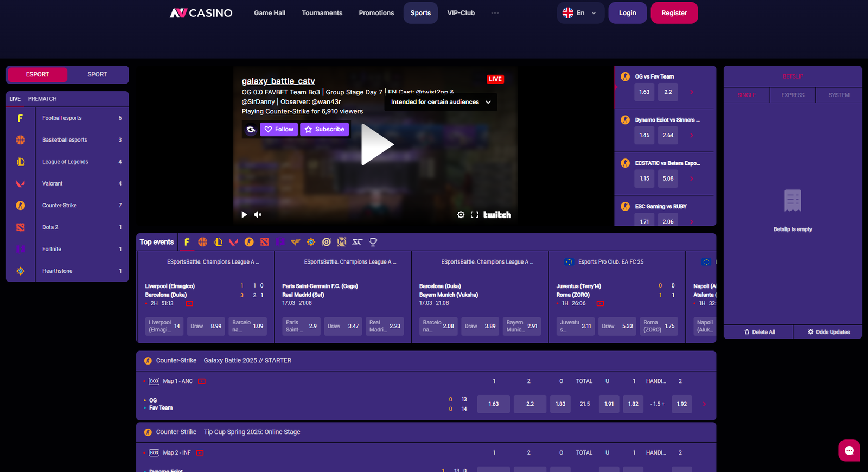Play the Twitch stream with center play button
Image resolution: width=868 pixels, height=472 pixels.
pos(376,144)
